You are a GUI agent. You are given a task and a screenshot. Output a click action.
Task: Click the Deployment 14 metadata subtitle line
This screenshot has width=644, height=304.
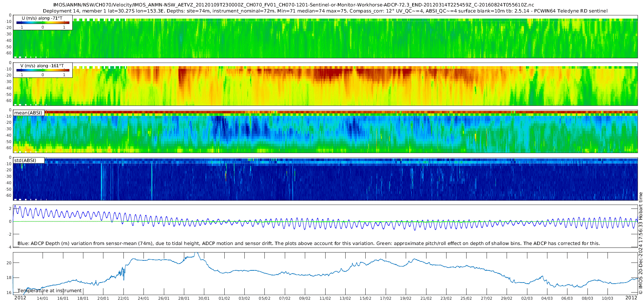(x=325, y=11)
